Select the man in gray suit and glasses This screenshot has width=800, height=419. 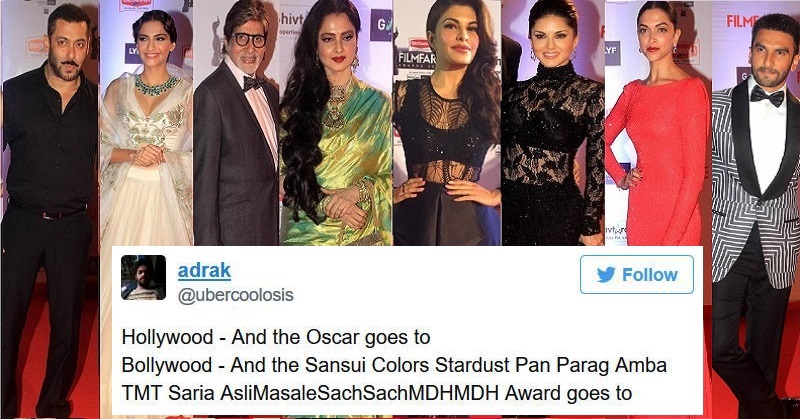236,122
